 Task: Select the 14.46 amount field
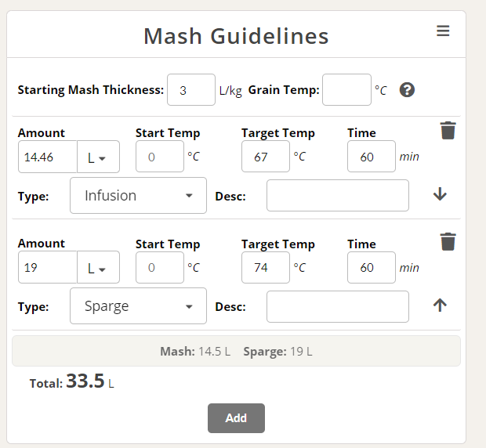48,157
